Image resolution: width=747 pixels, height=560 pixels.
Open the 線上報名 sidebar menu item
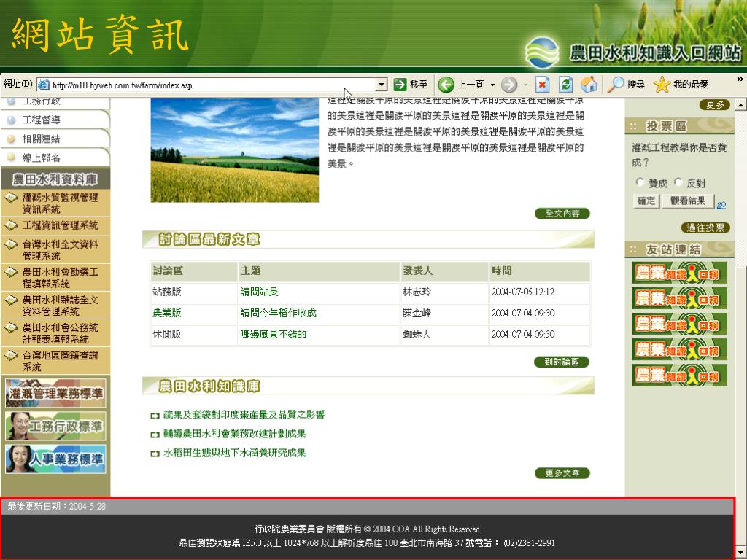point(55,157)
